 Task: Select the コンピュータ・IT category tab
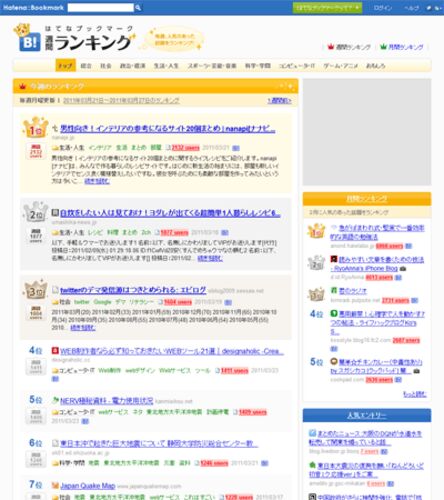pos(297,66)
